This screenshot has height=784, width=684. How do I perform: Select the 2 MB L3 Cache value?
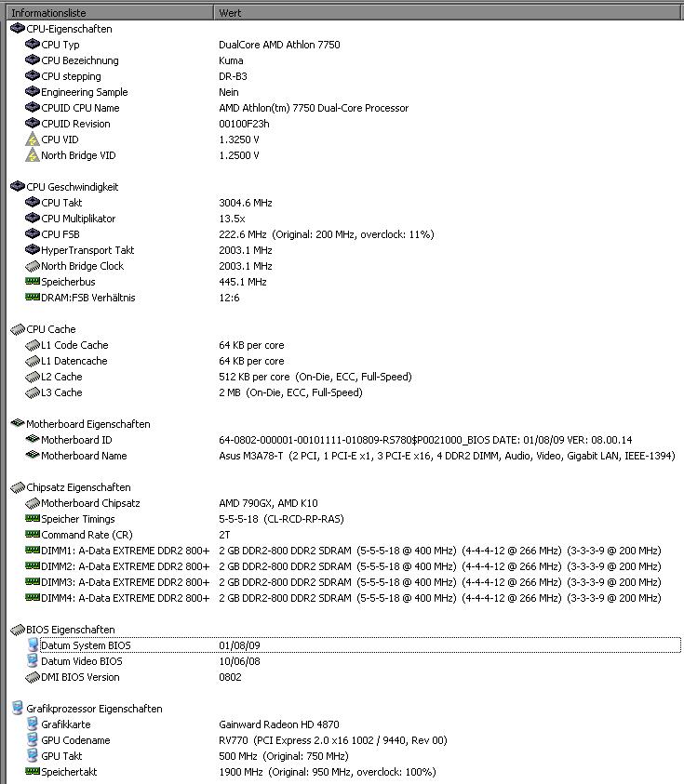[x=290, y=392]
